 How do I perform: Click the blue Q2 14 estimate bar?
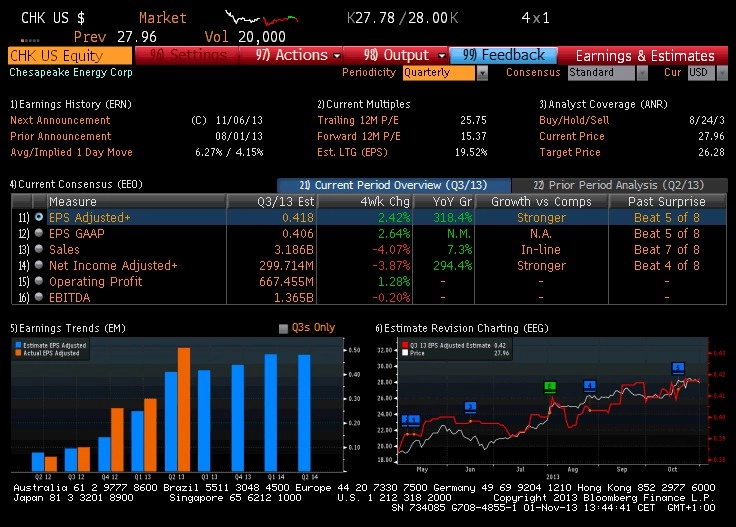tap(304, 413)
